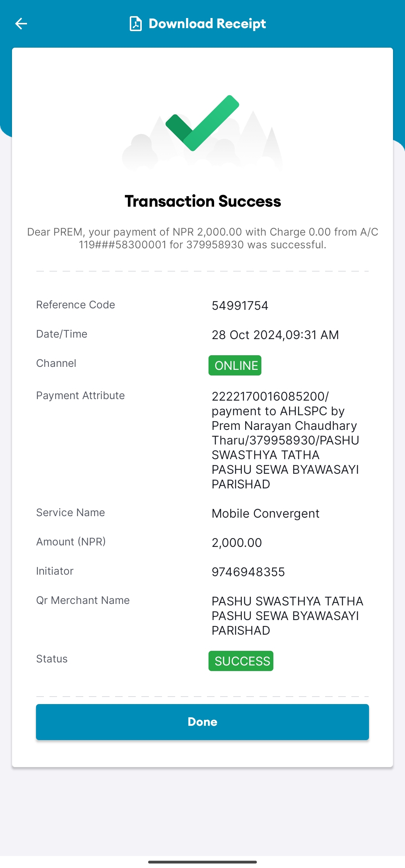Tap the SUCCESS status badge
Viewport: 405px width, 868px height.
[241, 661]
